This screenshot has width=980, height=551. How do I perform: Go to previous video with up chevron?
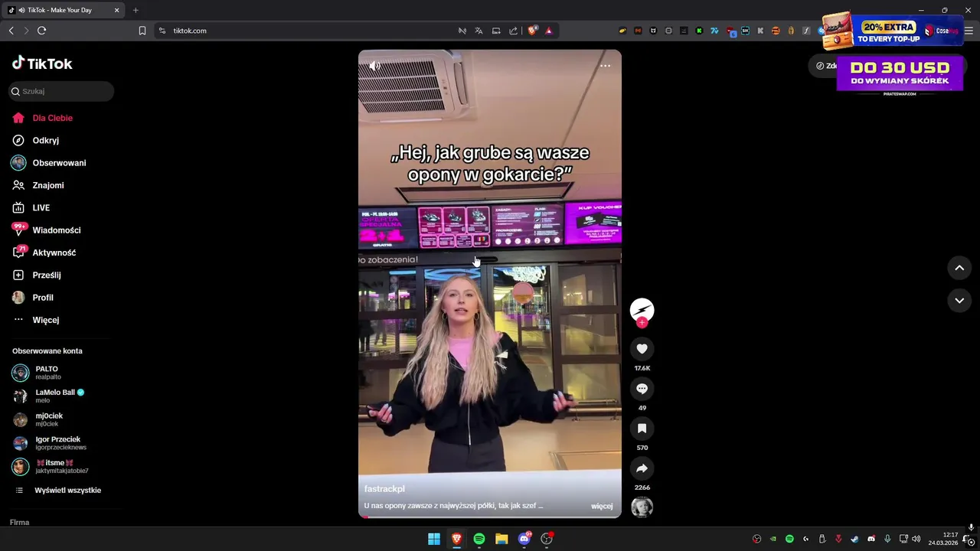coord(959,268)
